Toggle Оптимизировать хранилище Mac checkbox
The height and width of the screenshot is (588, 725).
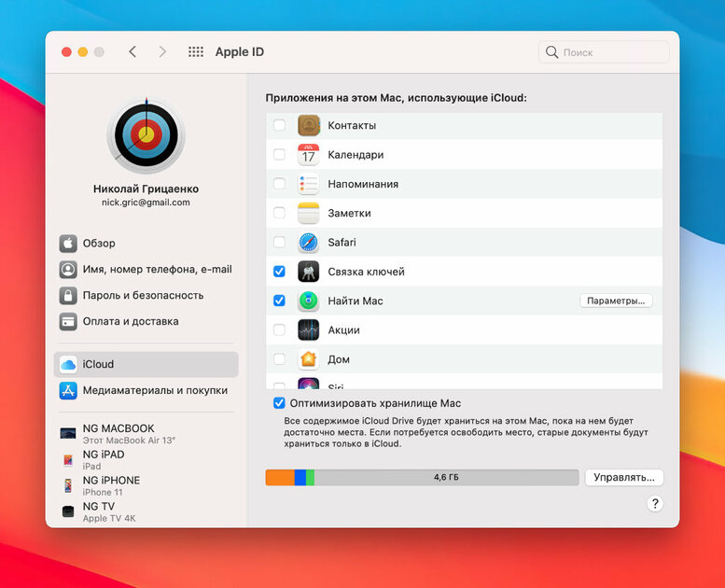[x=279, y=403]
